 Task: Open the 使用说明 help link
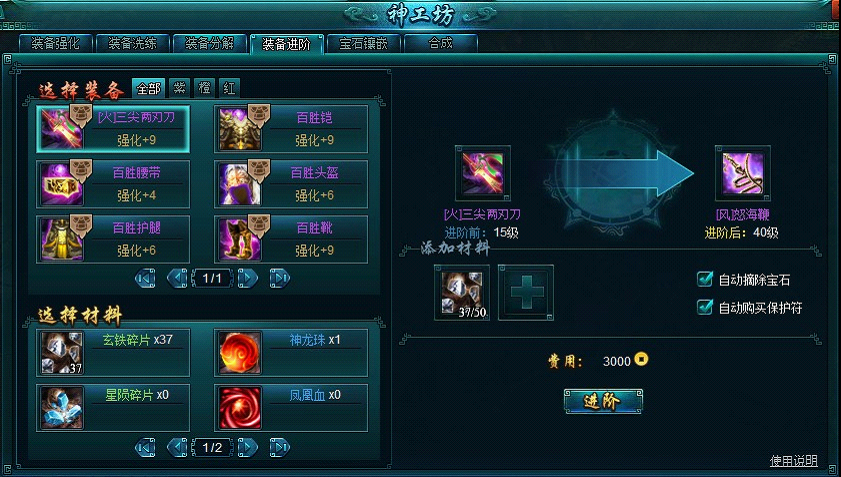point(793,461)
